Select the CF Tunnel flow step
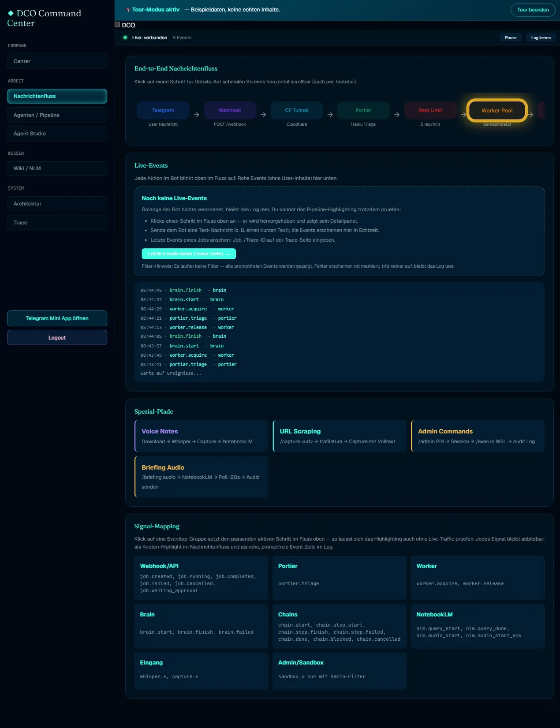The image size is (560, 728). pyautogui.click(x=297, y=110)
